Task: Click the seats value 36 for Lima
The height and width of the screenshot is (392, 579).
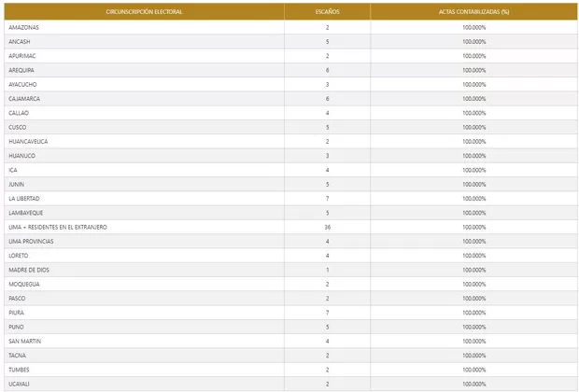Action: (327, 228)
